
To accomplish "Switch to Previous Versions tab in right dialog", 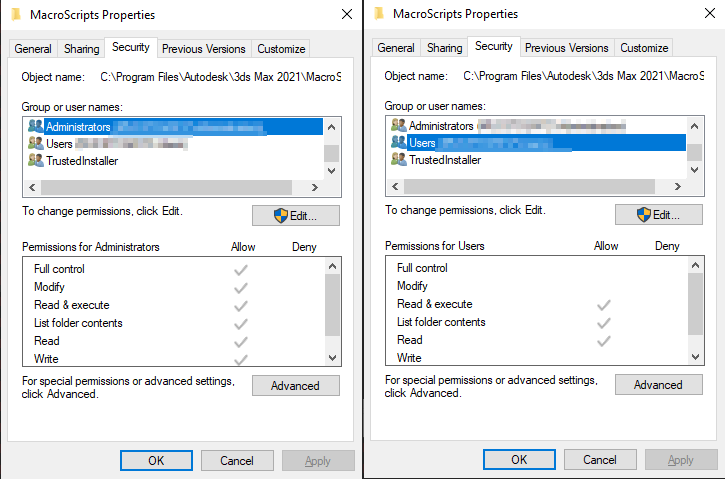I will pos(566,48).
